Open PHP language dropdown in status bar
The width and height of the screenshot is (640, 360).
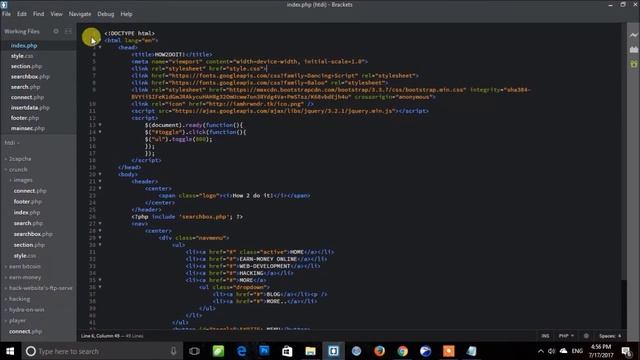point(566,336)
